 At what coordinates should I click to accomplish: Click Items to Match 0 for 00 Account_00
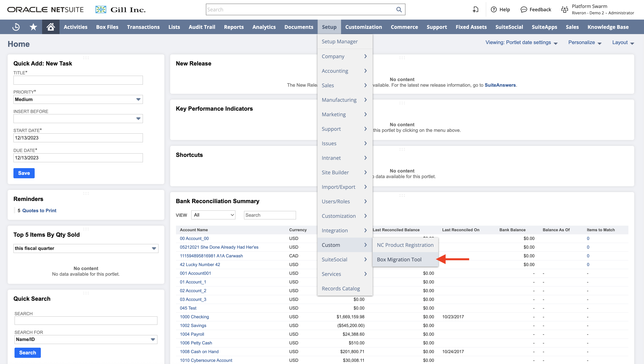point(588,238)
